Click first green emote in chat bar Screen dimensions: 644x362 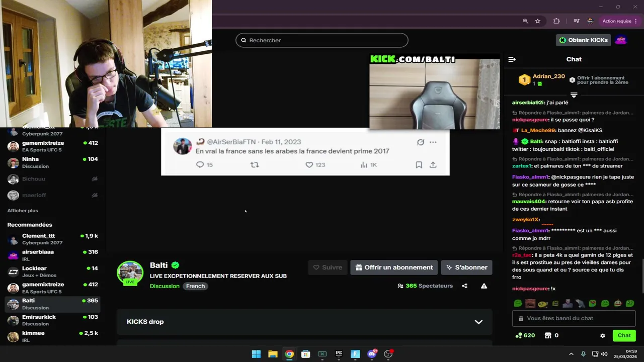[518, 303]
